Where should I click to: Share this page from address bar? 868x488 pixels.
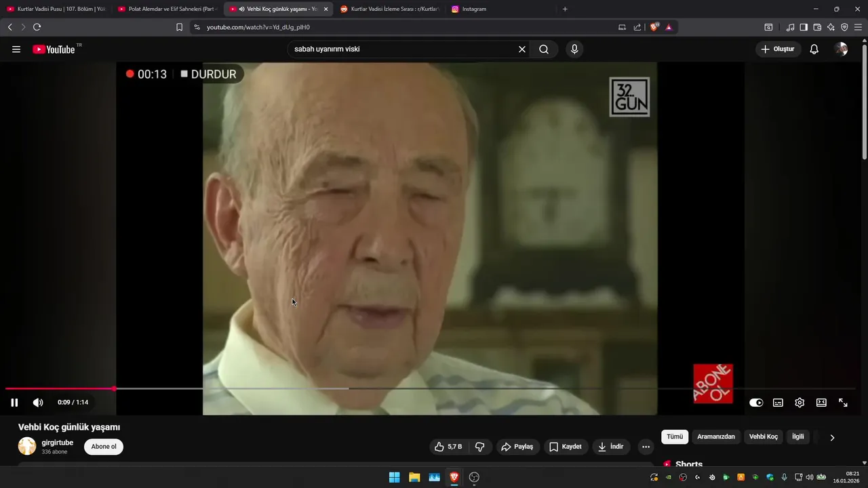(637, 27)
